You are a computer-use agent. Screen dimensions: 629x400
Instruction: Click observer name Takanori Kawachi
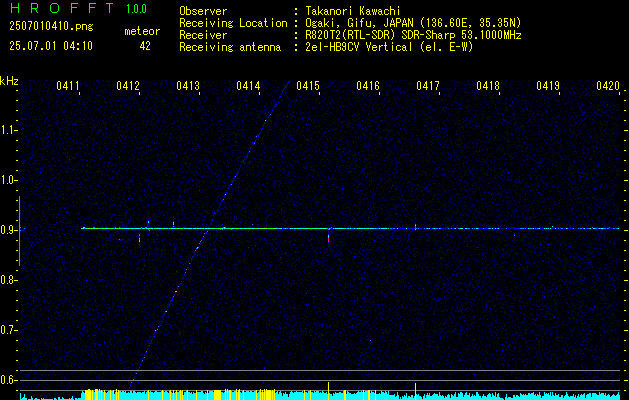tap(353, 11)
